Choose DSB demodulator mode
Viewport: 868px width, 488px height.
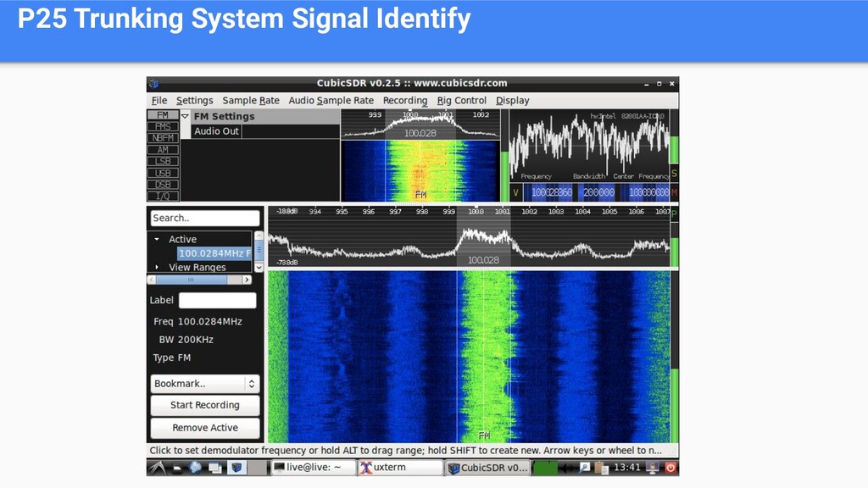(163, 185)
